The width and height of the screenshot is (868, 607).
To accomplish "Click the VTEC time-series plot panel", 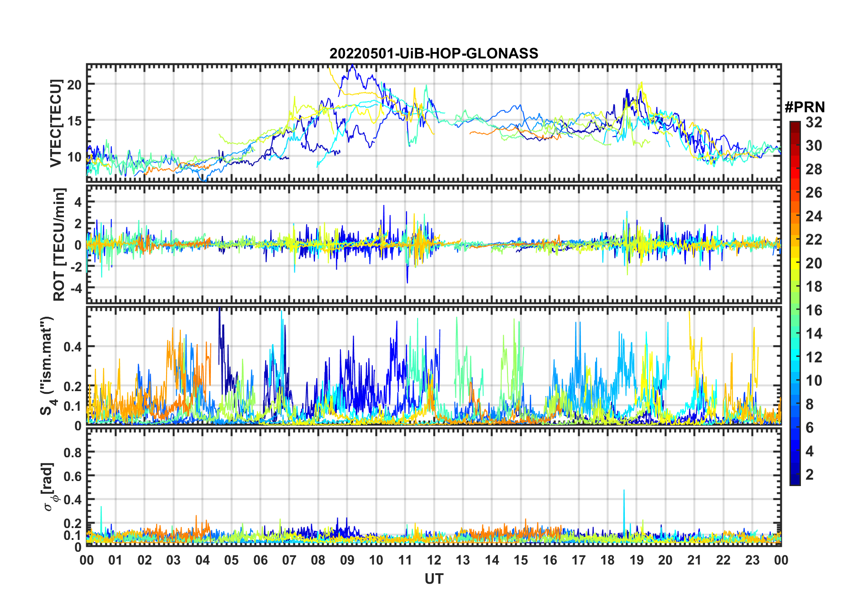I will click(434, 123).
